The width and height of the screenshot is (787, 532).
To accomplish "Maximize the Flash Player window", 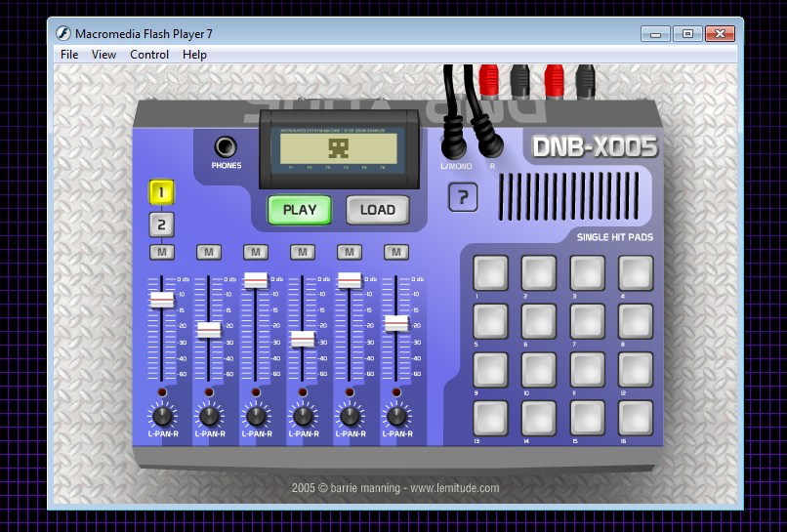I will pos(687,34).
